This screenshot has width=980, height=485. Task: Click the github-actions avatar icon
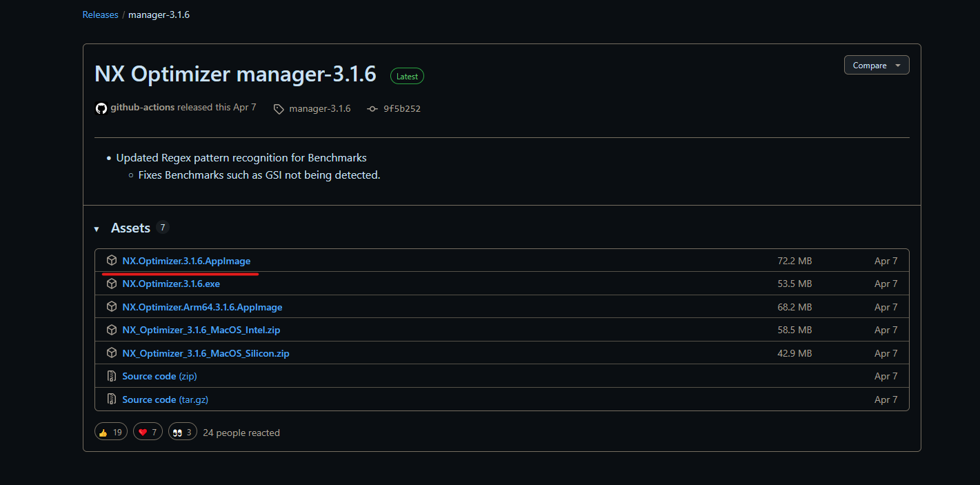(x=101, y=108)
